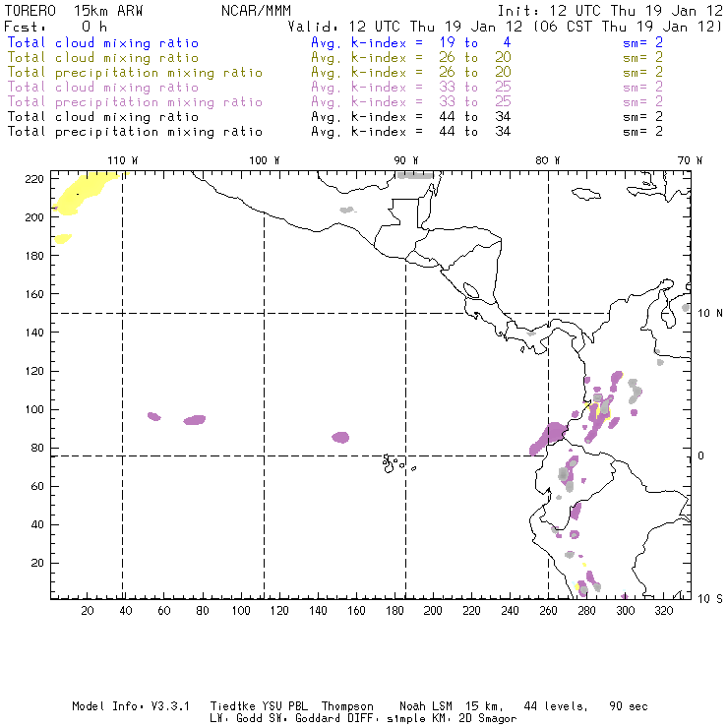Click the y-axis tick label "220"

click(34, 179)
